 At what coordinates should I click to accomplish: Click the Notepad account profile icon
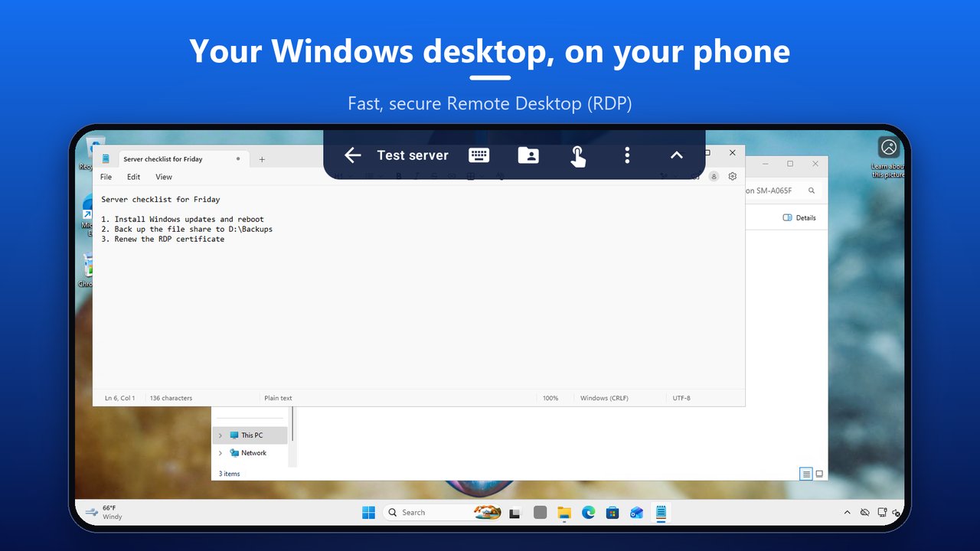point(714,176)
